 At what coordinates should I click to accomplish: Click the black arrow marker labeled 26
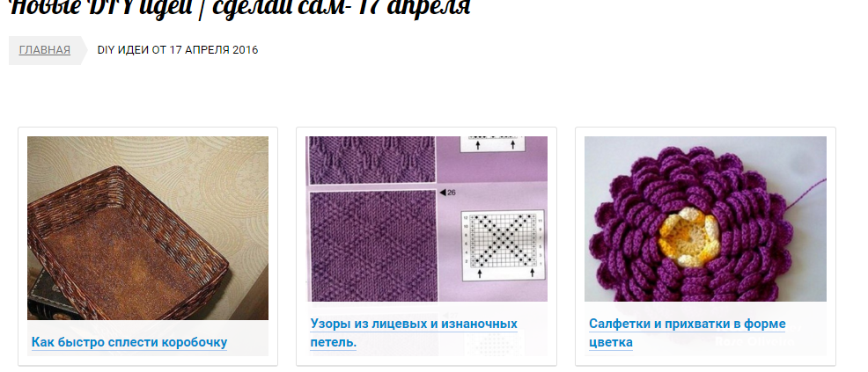pos(446,193)
